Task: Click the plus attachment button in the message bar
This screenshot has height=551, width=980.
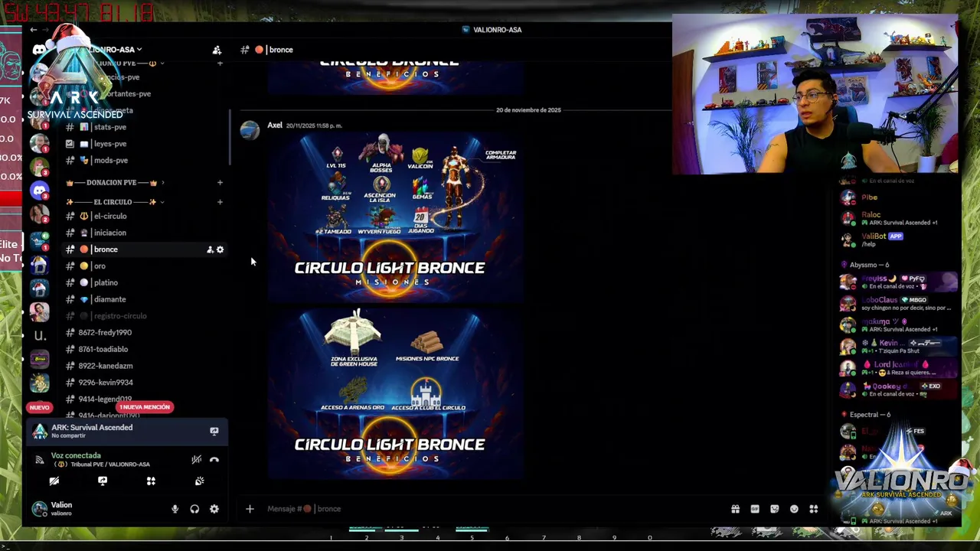Action: pos(250,509)
